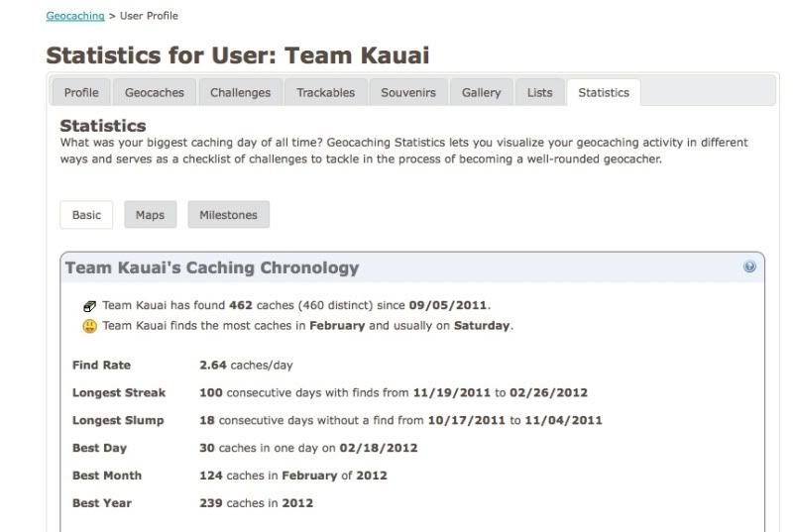
Task: Click the Longest Streak label
Action: [119, 393]
